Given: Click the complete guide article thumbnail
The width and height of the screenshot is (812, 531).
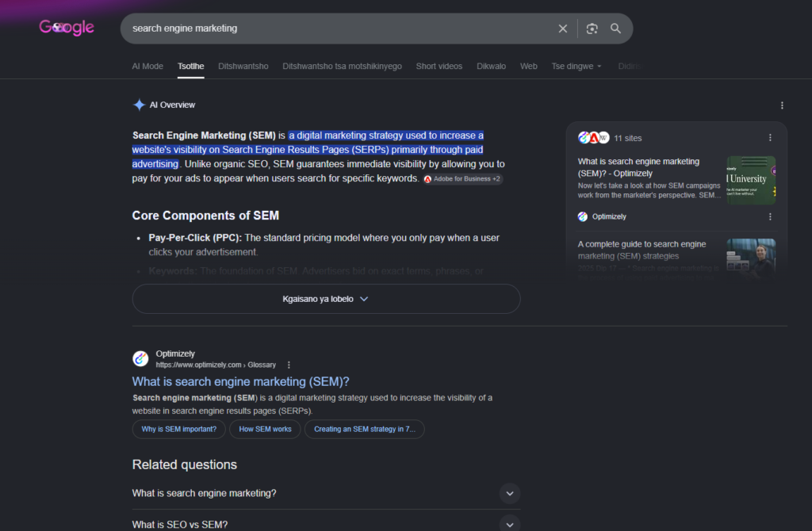Looking at the screenshot, I should coord(751,259).
